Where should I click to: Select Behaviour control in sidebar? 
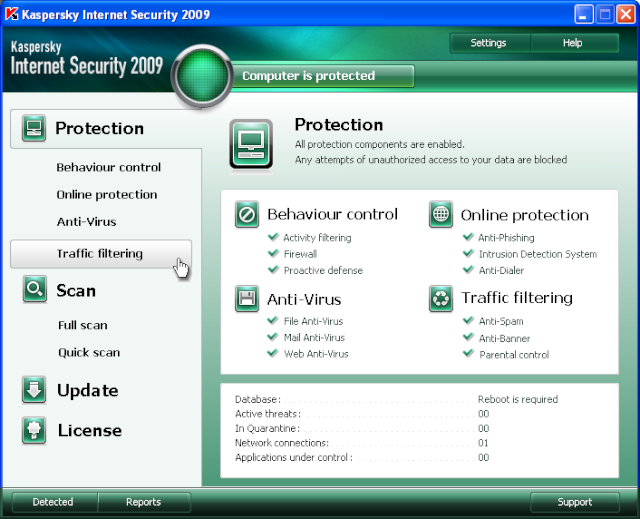[109, 167]
